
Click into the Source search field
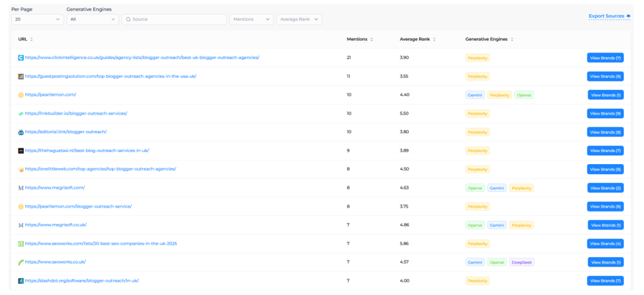click(176, 19)
